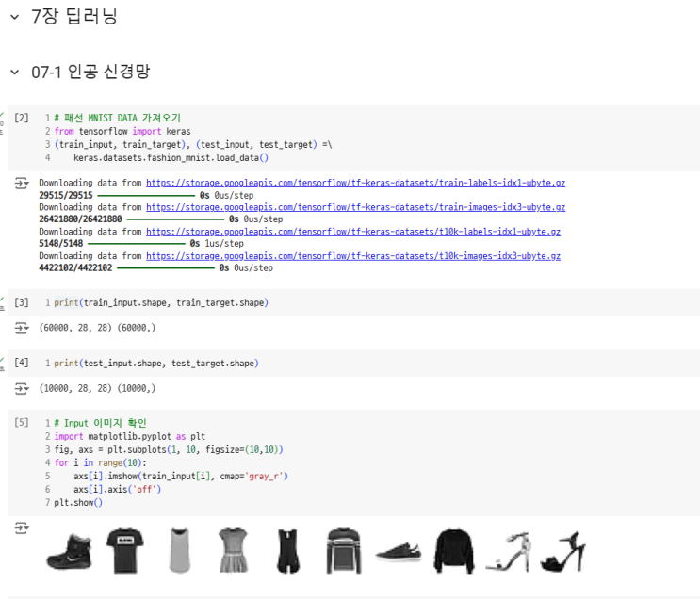Open t10k-labels-idx1-ubyte.gz download link
Image resolution: width=700 pixels, height=599 pixels.
353,232
